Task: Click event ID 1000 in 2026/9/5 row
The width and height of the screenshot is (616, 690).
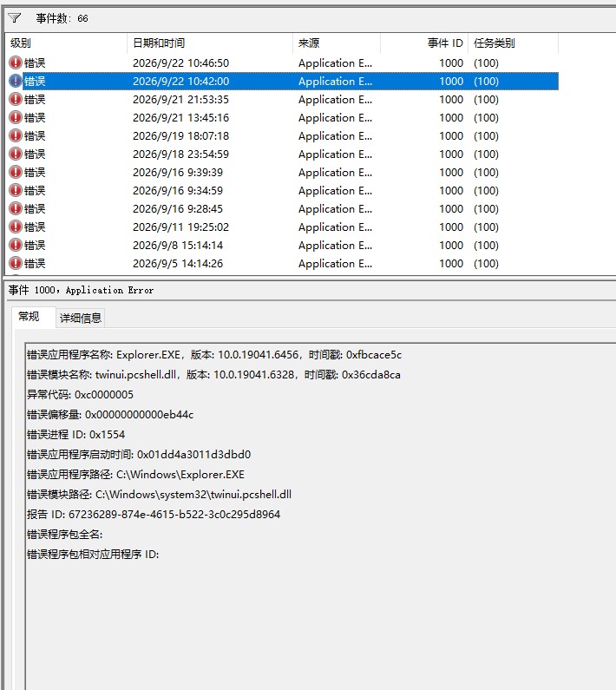Action: pyautogui.click(x=451, y=264)
